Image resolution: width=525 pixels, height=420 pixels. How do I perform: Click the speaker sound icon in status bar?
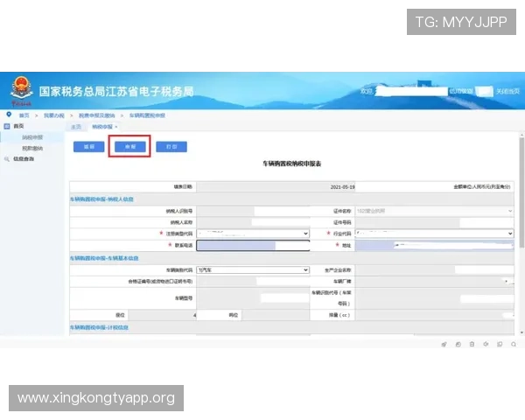[486, 344]
